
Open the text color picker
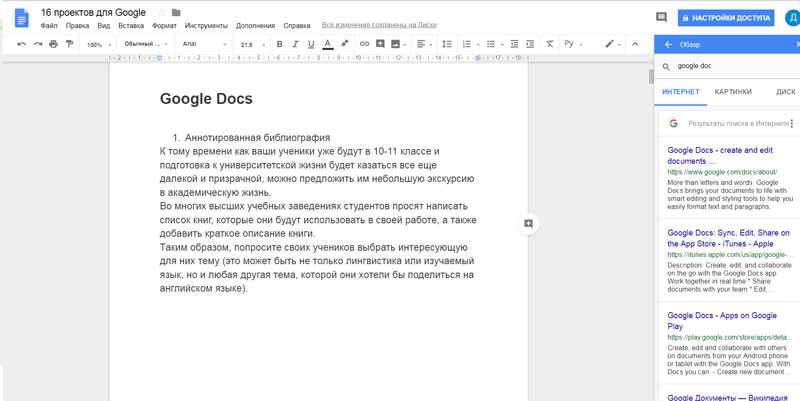point(328,44)
